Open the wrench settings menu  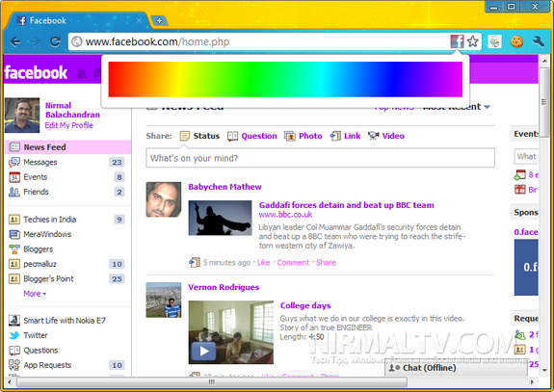coord(539,41)
